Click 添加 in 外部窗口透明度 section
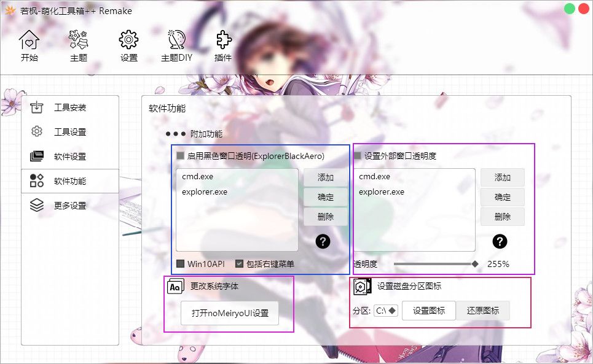This screenshot has height=364, width=593. pyautogui.click(x=502, y=177)
